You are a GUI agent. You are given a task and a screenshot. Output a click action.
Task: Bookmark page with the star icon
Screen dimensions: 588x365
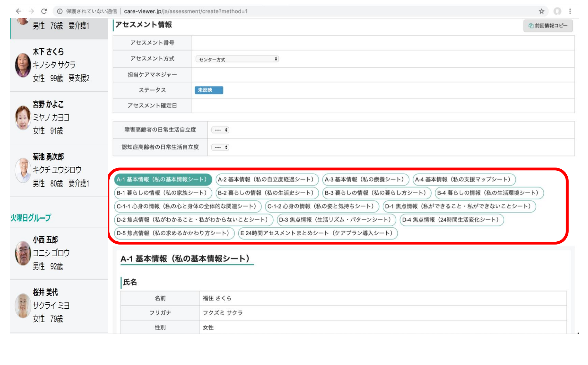pyautogui.click(x=541, y=11)
